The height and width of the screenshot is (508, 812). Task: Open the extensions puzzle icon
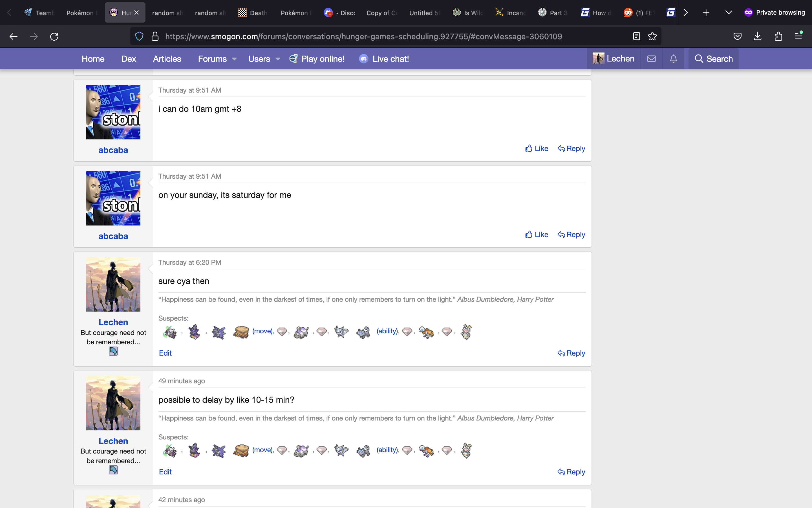click(x=778, y=36)
